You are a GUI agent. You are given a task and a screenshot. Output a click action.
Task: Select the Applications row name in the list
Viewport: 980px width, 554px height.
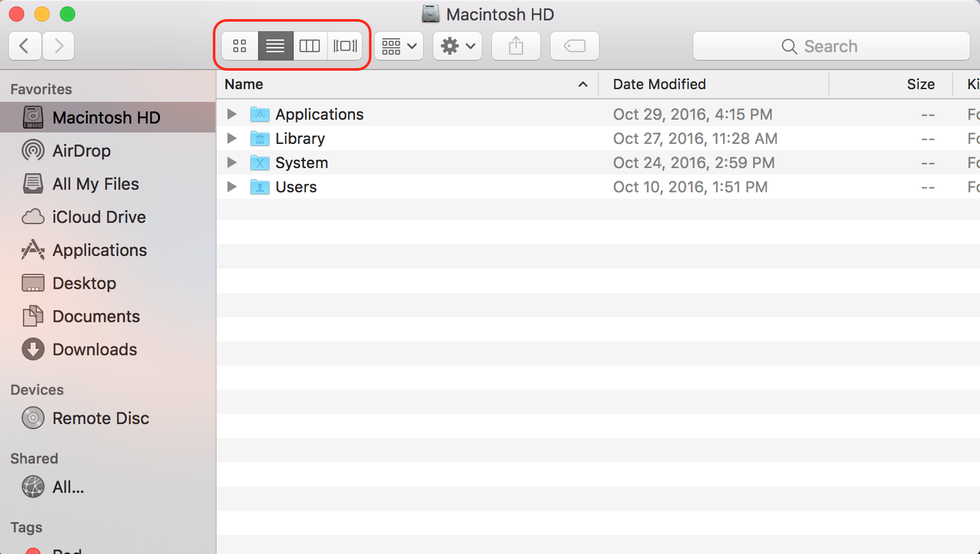click(x=319, y=115)
